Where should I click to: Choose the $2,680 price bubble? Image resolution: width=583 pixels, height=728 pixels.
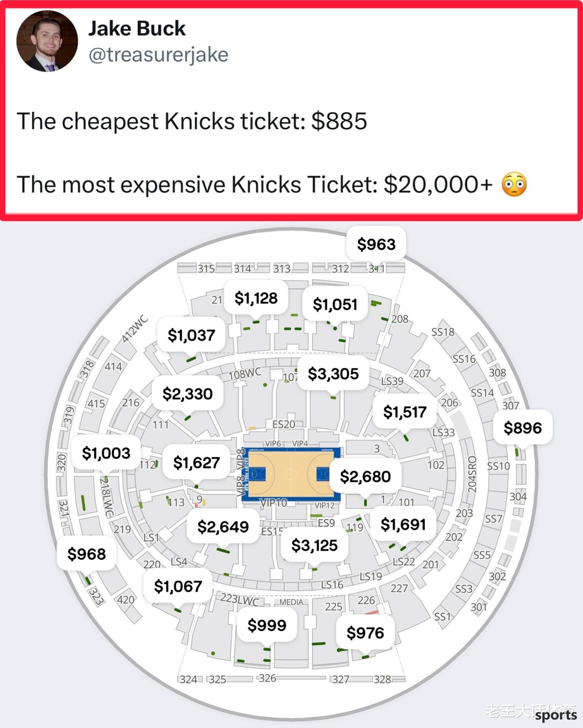(365, 477)
